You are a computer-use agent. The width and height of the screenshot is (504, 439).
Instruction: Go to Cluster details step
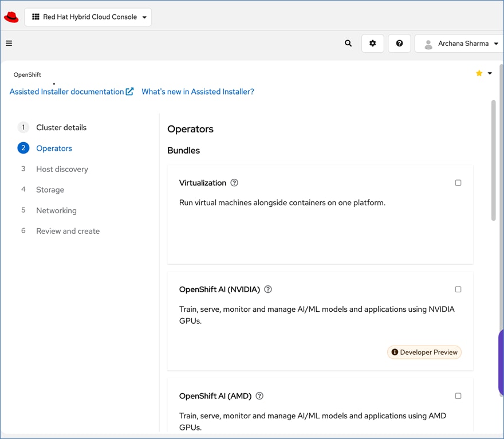pyautogui.click(x=61, y=127)
